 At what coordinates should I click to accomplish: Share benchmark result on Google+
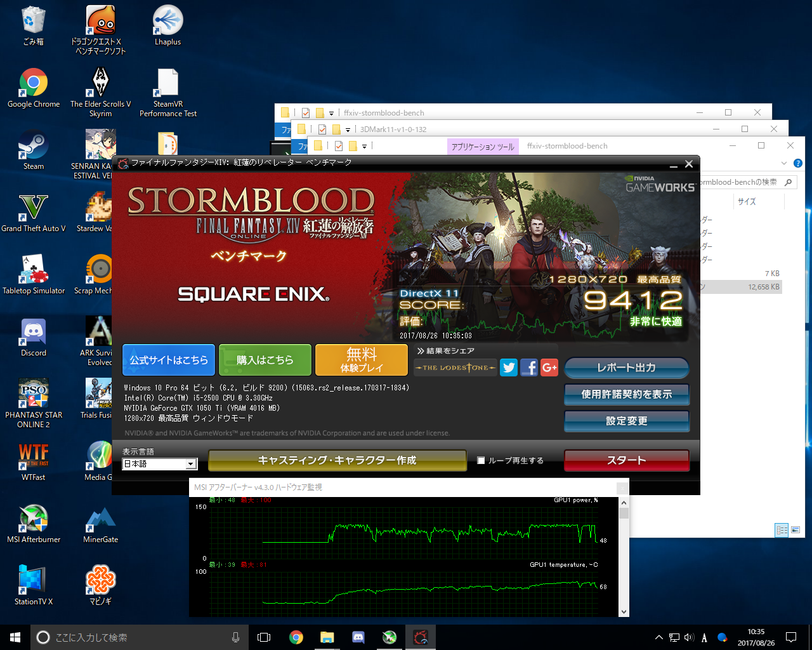(x=549, y=368)
